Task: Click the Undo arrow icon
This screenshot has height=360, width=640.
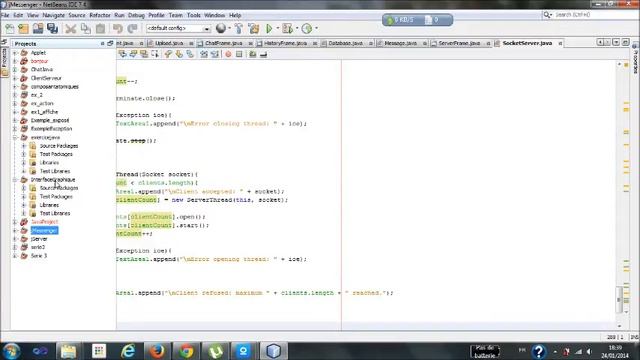Action: (118, 29)
